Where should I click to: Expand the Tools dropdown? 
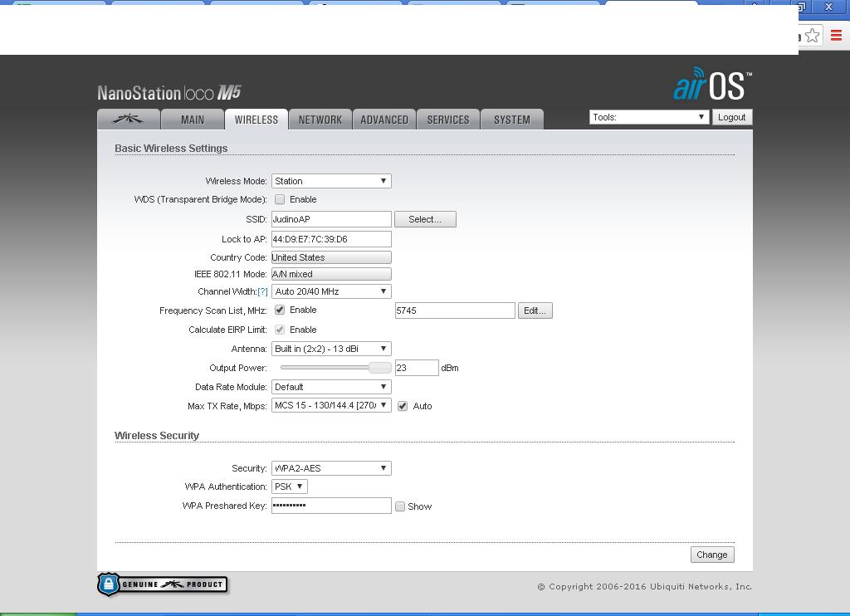click(x=649, y=117)
